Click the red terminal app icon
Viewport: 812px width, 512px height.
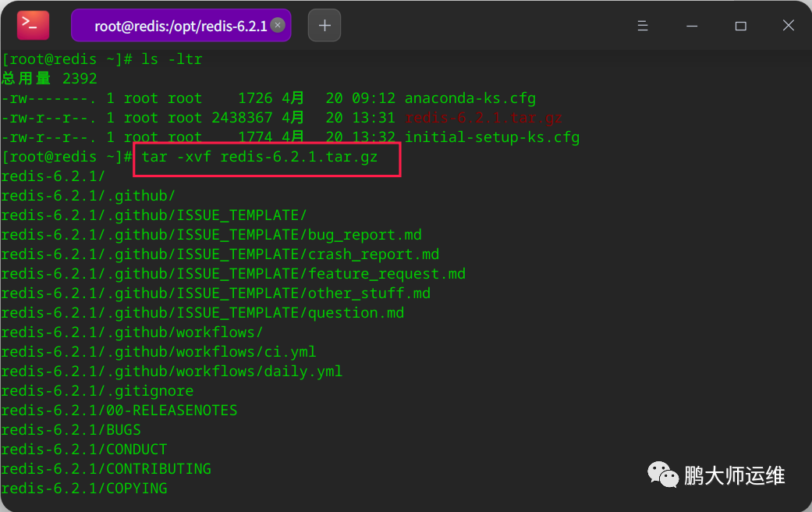pos(33,25)
